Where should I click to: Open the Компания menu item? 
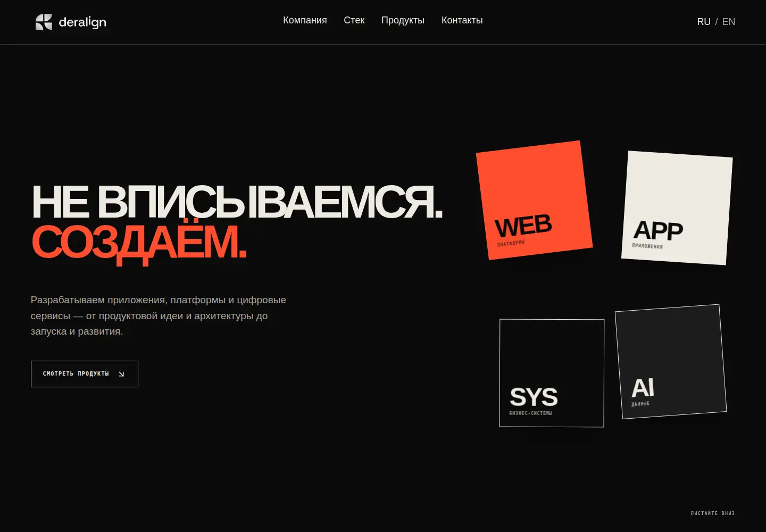tap(305, 20)
